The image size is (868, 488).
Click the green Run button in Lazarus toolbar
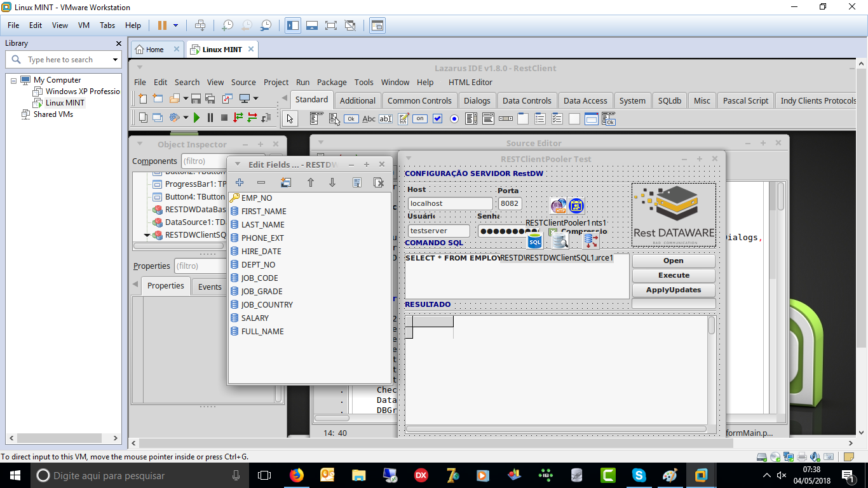[196, 118]
